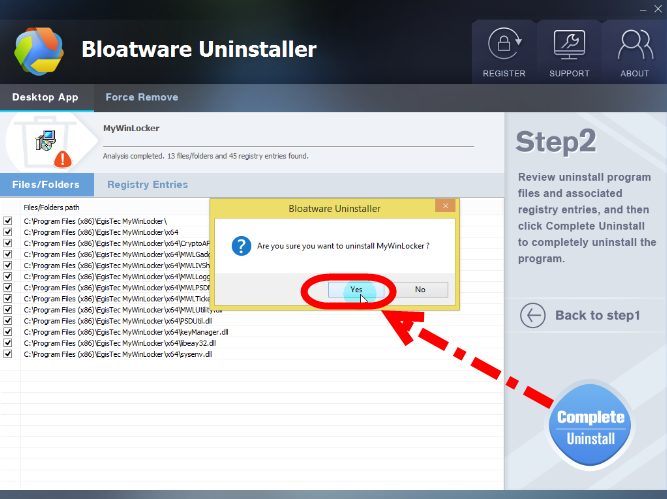Minimize the Bloatware Uninstaller window
The height and width of the screenshot is (499, 667).
[643, 9]
